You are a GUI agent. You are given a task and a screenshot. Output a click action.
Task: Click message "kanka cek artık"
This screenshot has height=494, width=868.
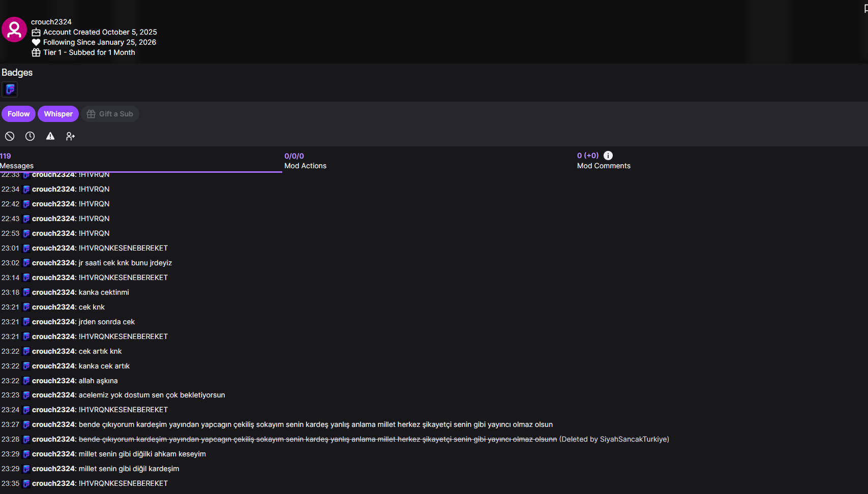[x=104, y=366]
